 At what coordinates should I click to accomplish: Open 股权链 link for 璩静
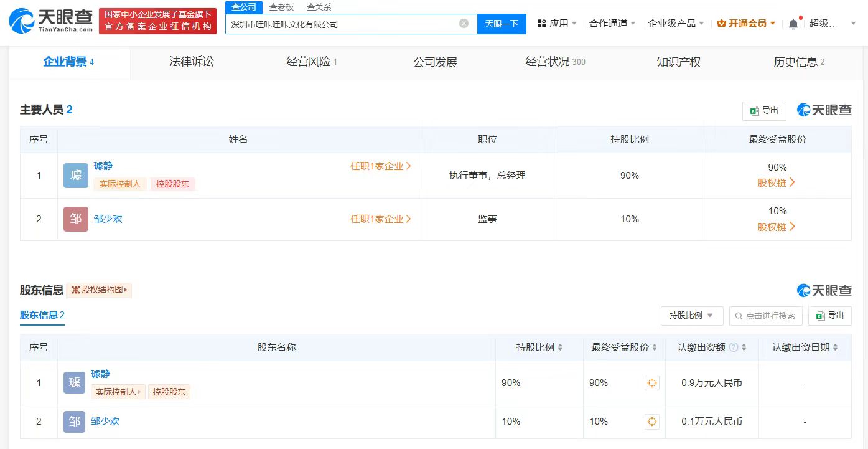[x=777, y=183]
